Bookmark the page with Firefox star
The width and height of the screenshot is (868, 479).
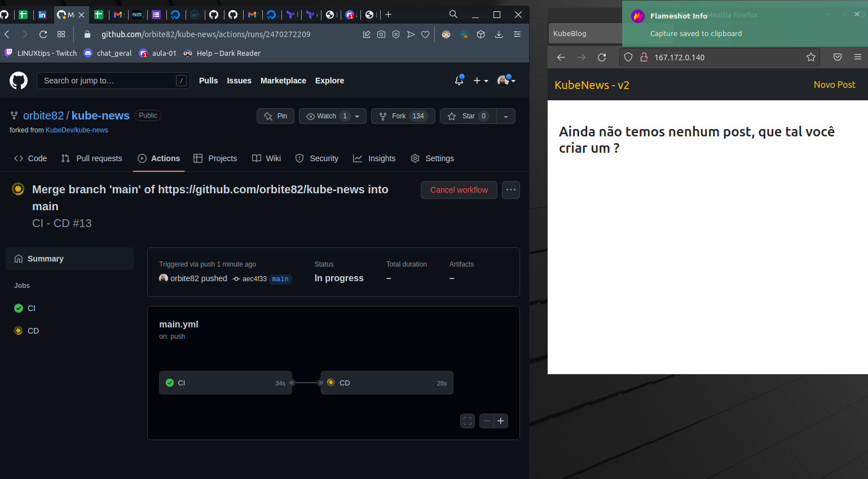tap(811, 57)
